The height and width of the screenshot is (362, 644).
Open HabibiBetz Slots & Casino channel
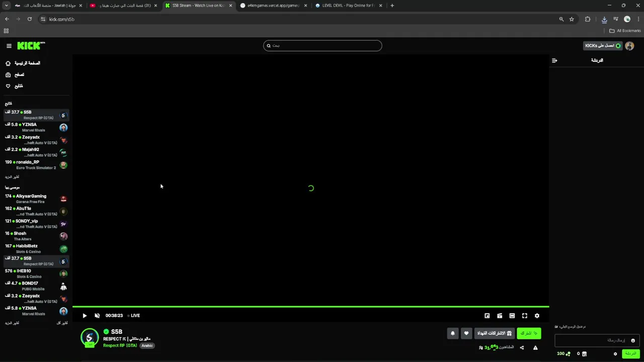point(36,249)
